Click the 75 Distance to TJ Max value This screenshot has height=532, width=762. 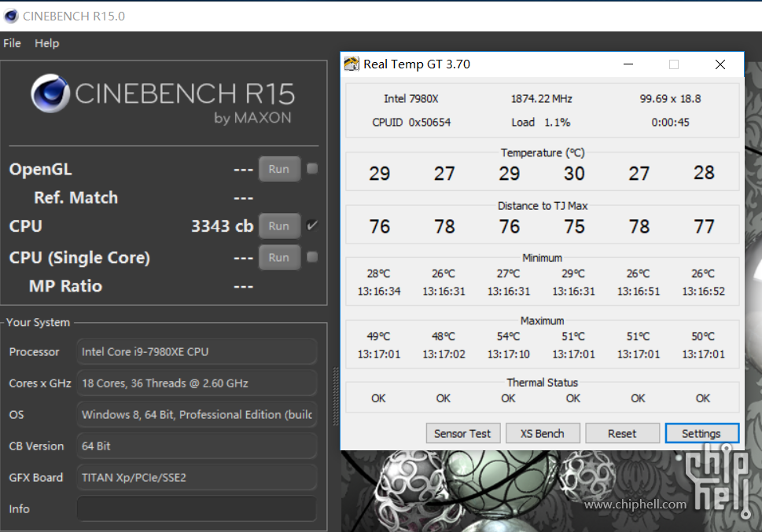coord(574,226)
